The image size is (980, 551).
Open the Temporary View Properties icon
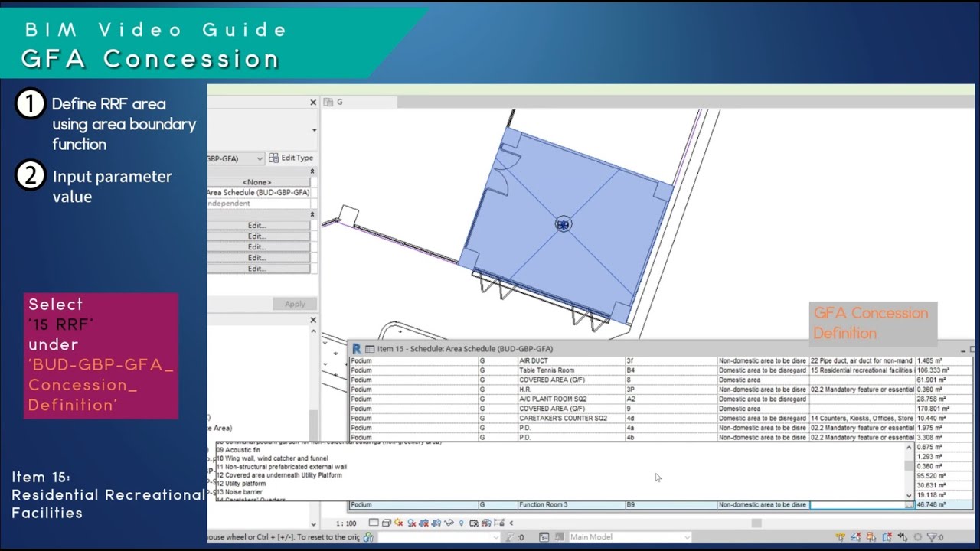474,523
